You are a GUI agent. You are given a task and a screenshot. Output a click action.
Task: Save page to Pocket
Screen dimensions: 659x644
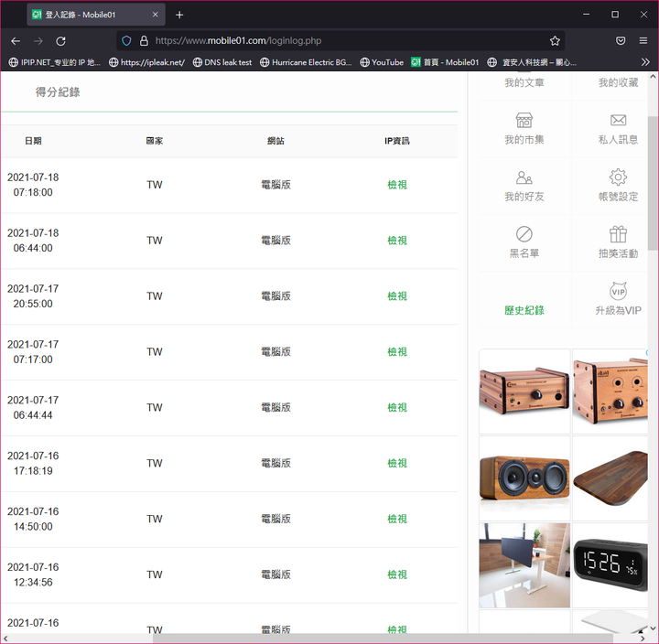(x=621, y=41)
